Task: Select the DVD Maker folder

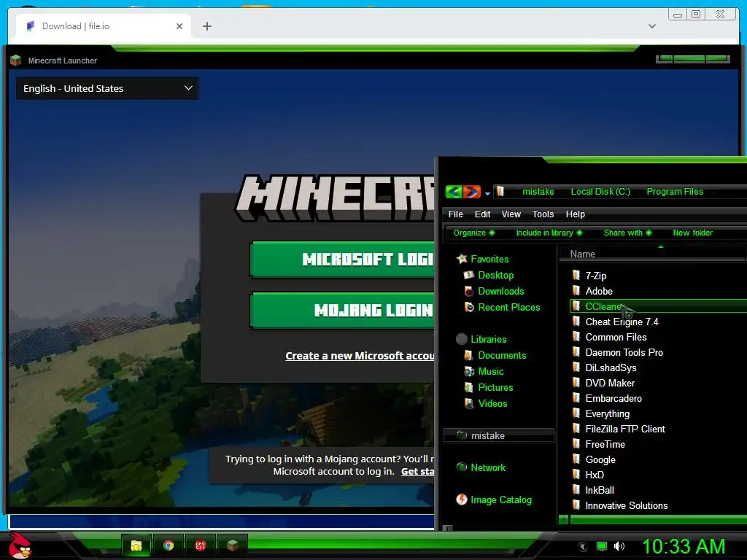Action: click(609, 383)
